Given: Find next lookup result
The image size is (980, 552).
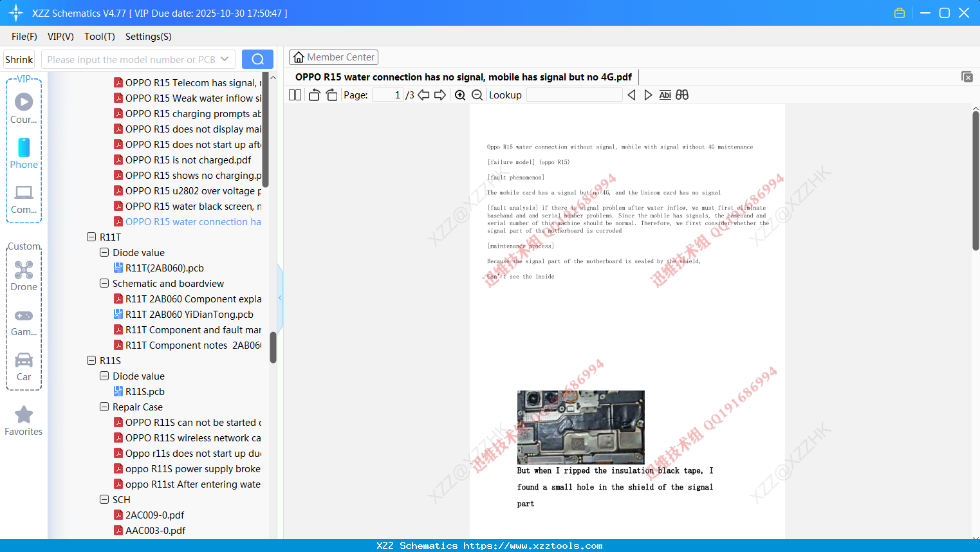Looking at the screenshot, I should tap(648, 95).
